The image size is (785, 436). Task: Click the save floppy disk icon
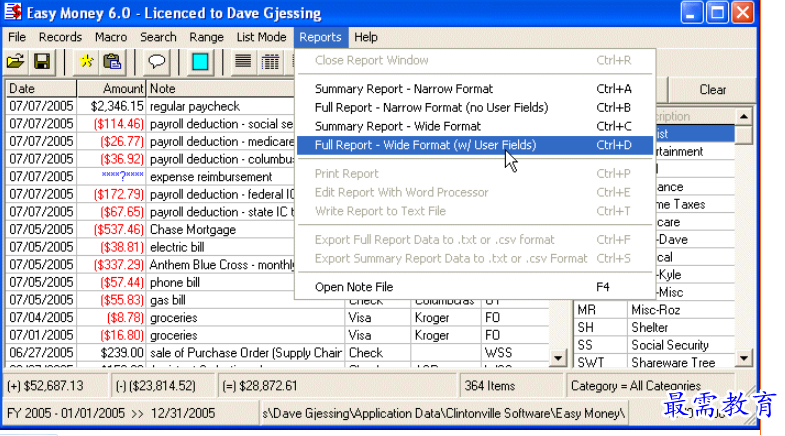[42, 62]
